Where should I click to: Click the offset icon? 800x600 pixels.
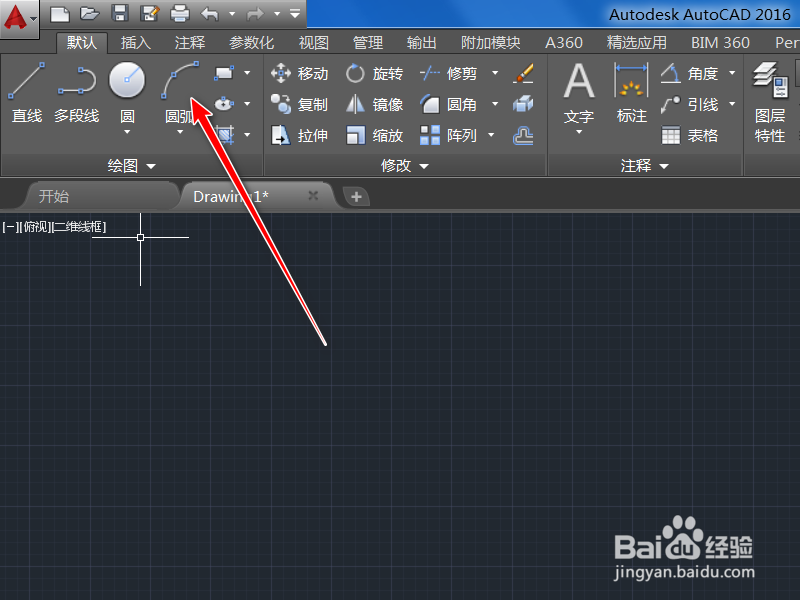tap(523, 135)
